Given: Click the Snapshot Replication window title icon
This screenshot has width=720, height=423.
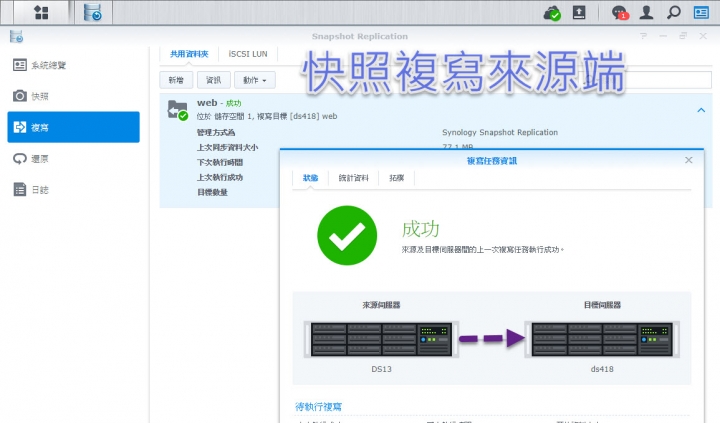Looking at the screenshot, I should coord(16,36).
